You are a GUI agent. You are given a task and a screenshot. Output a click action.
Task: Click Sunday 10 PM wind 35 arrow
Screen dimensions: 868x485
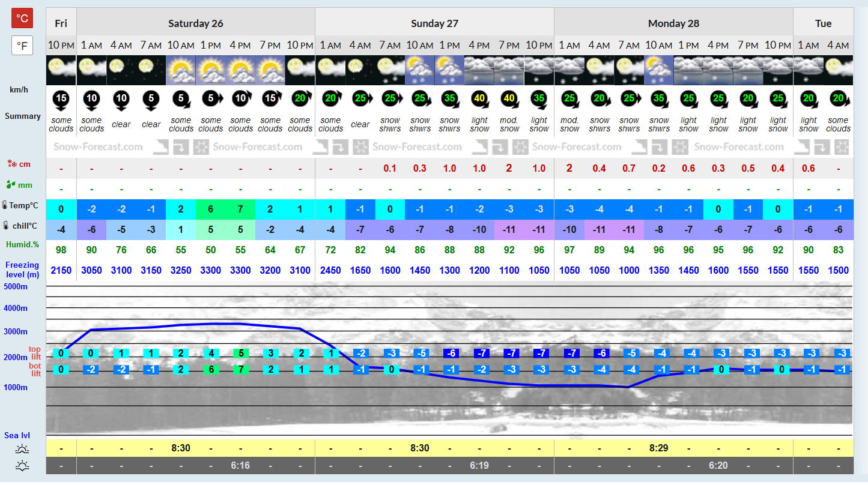539,100
